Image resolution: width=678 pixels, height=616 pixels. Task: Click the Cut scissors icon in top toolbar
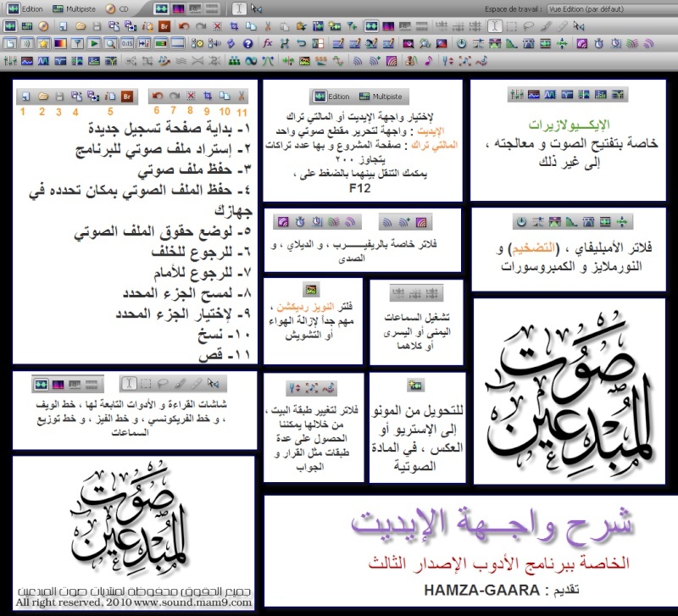click(268, 26)
